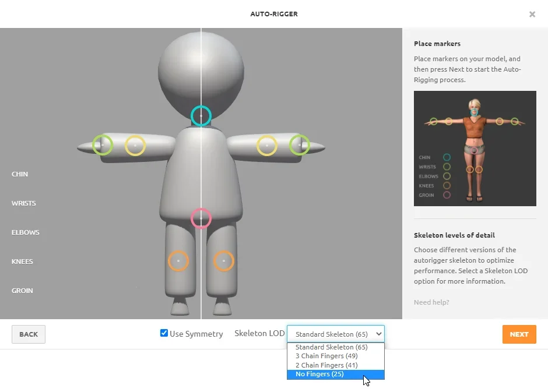Click the yellow elbow marker on left arm
The height and width of the screenshot is (392, 548).
135,146
